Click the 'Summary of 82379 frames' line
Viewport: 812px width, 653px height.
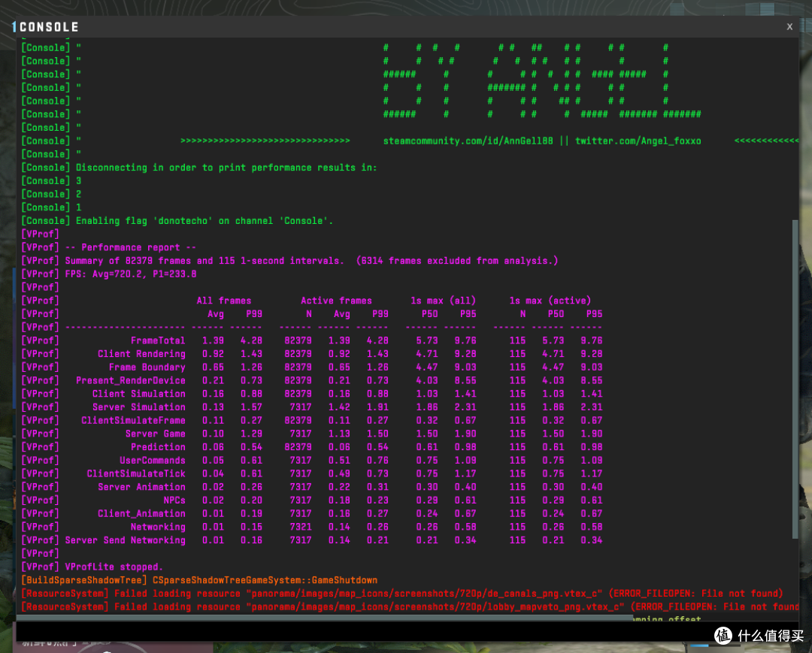click(289, 261)
